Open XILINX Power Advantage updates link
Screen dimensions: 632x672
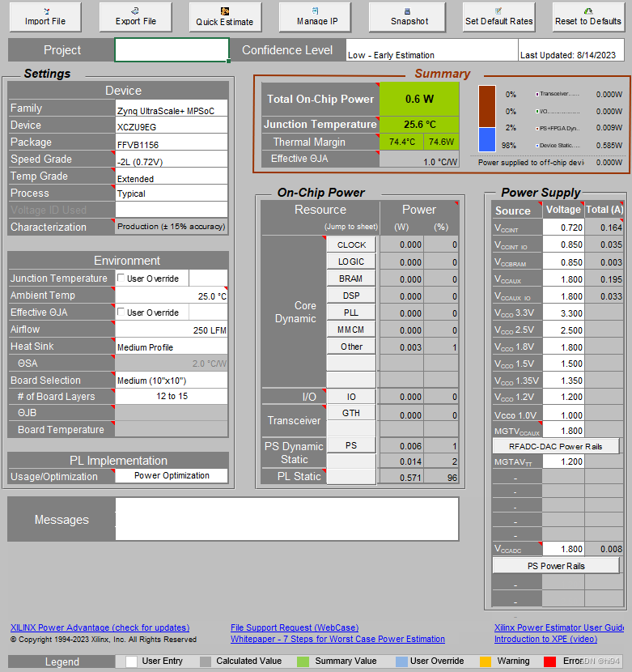pyautogui.click(x=100, y=627)
